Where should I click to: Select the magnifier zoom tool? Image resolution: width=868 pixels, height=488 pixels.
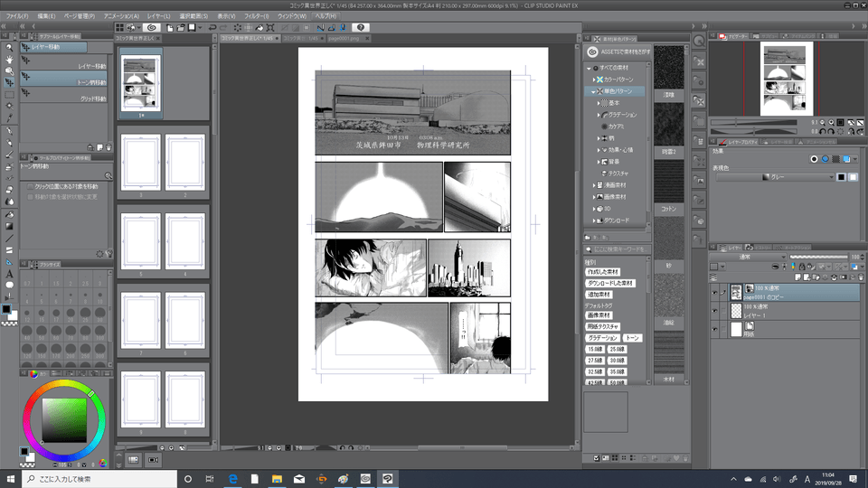point(9,48)
